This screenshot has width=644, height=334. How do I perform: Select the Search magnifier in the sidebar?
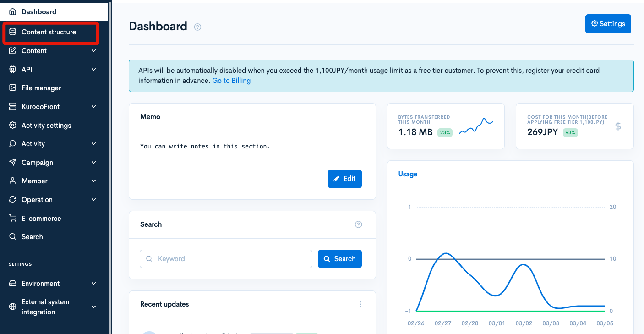[13, 236]
